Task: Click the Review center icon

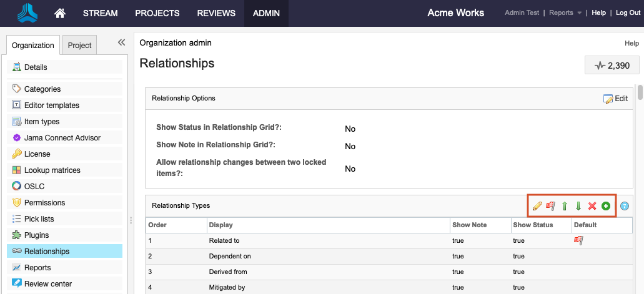Action: pyautogui.click(x=16, y=283)
